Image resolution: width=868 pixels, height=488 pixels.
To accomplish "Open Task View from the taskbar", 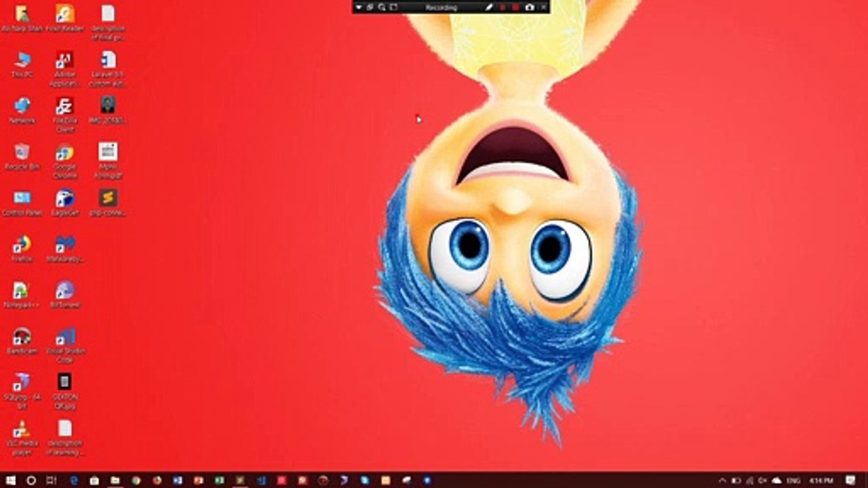I will (51, 480).
